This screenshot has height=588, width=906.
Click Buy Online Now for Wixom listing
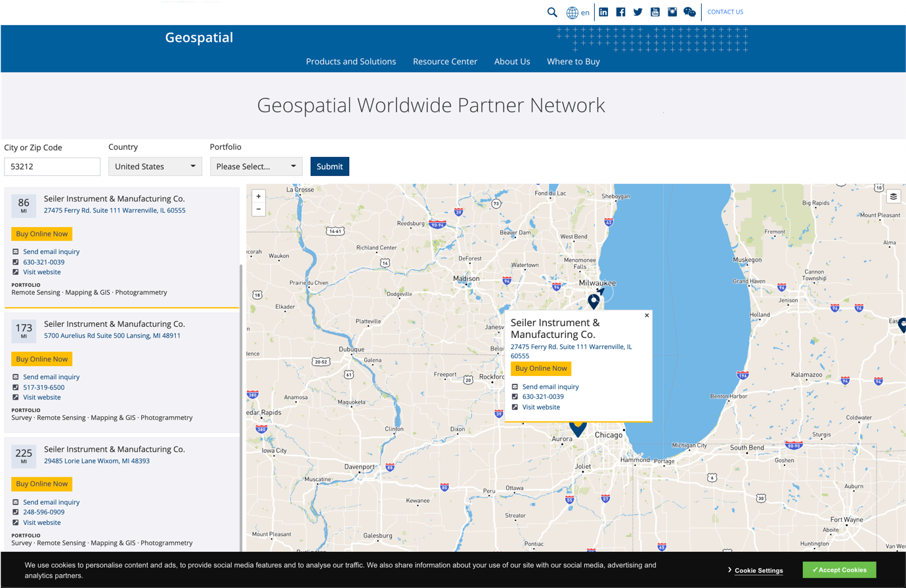pos(42,484)
